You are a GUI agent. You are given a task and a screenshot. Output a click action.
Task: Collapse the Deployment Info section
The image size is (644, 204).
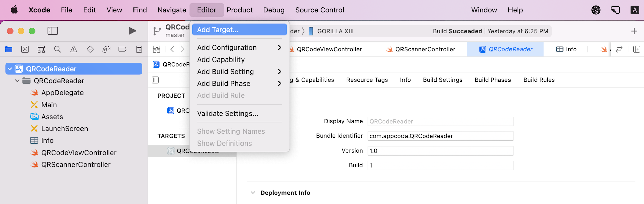click(253, 193)
